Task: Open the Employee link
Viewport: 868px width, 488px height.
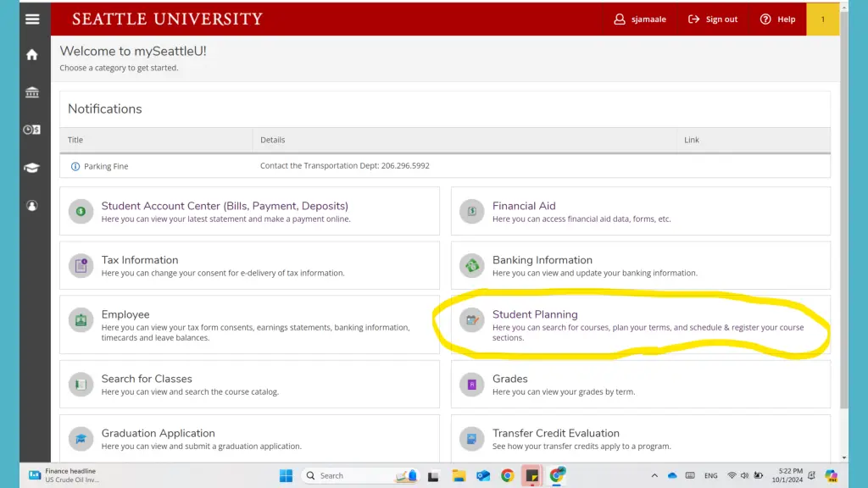Action: (x=125, y=314)
